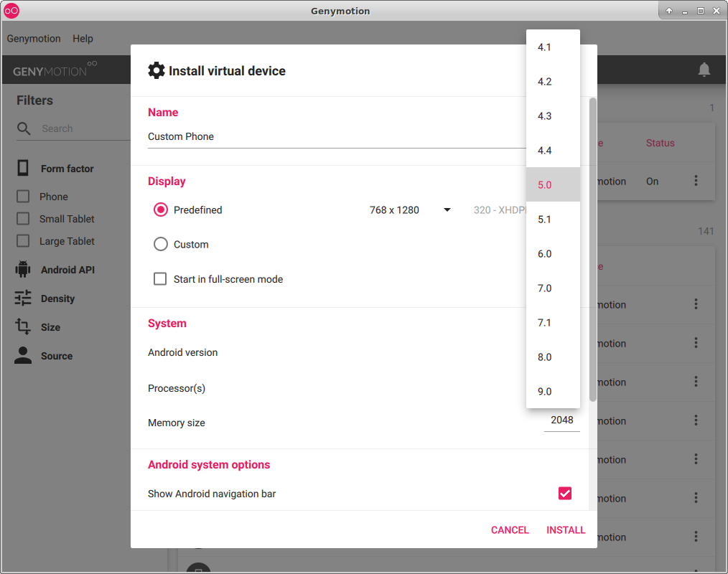Click the search magnifier icon
The image size is (728, 574).
pos(23,128)
